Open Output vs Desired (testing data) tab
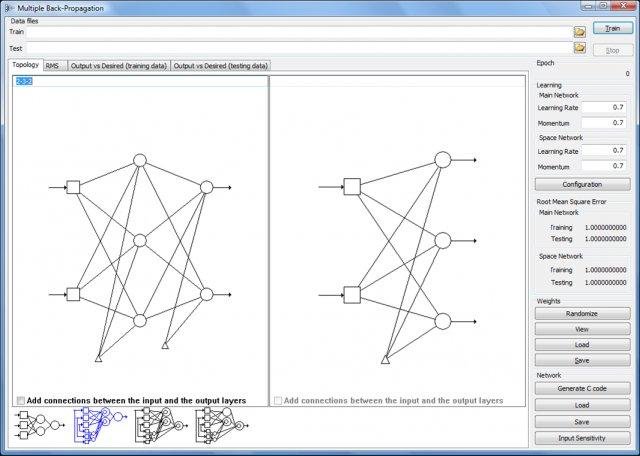 (x=220, y=66)
